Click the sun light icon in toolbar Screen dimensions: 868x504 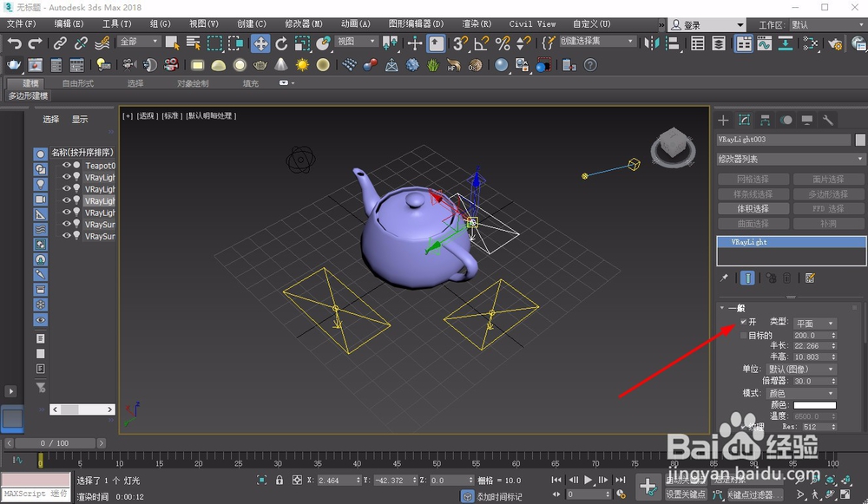click(302, 65)
